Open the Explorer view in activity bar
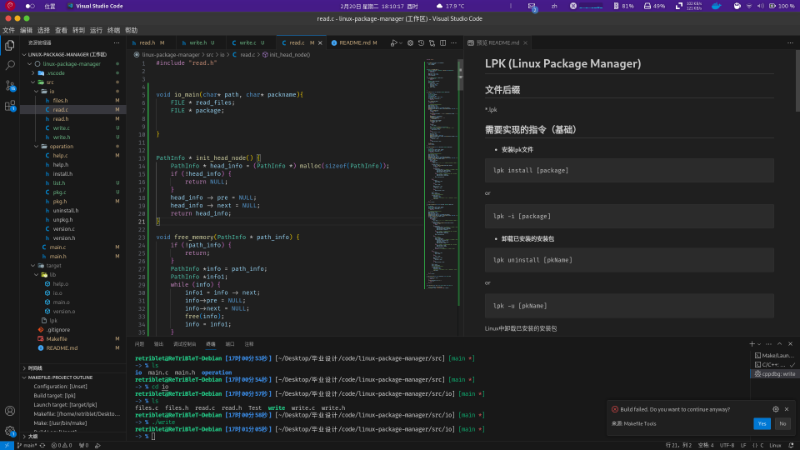Viewport: 800px width, 450px height. pos(10,45)
